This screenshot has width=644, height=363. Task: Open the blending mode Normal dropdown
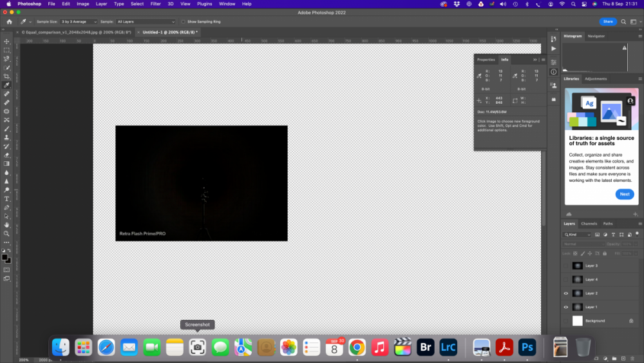[x=583, y=244]
